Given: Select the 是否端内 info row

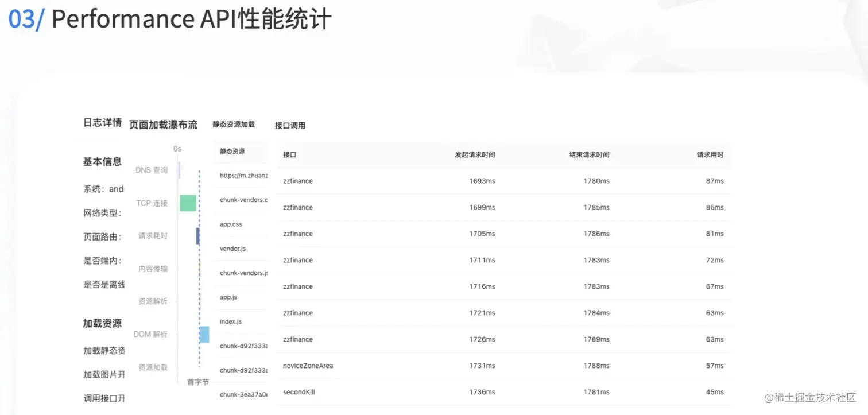Looking at the screenshot, I should [x=103, y=261].
